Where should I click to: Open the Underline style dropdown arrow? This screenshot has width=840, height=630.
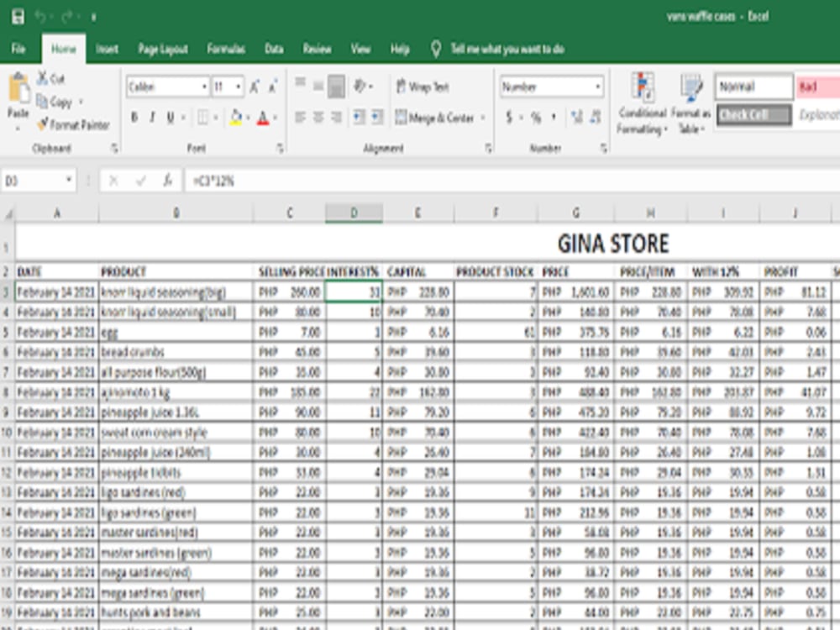coord(183,118)
